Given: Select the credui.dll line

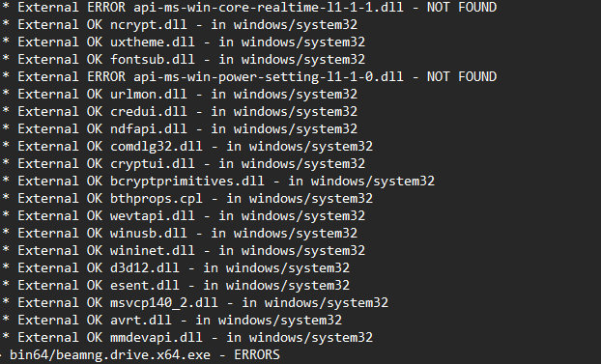Looking at the screenshot, I should pyautogui.click(x=180, y=112).
